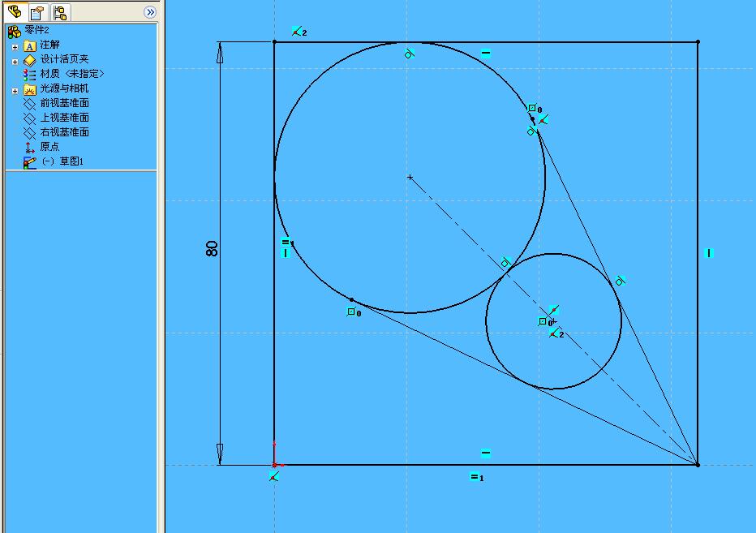Click the red sketch origin point

(x=274, y=465)
